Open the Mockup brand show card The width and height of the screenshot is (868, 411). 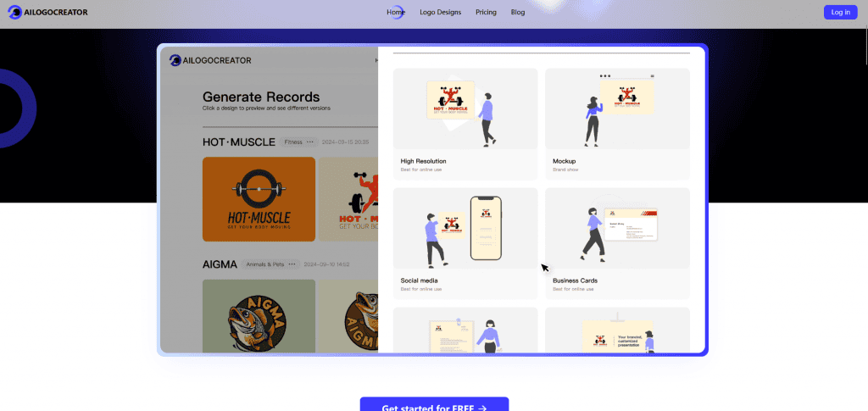[617, 109]
